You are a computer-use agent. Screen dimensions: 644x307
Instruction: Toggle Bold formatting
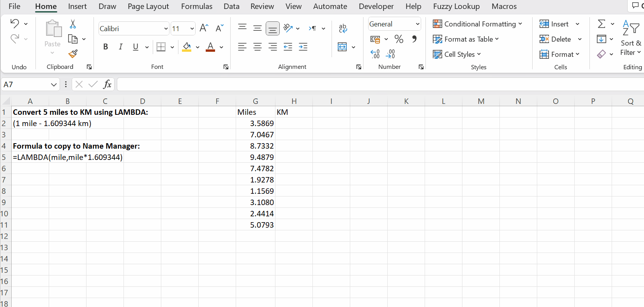pos(105,47)
